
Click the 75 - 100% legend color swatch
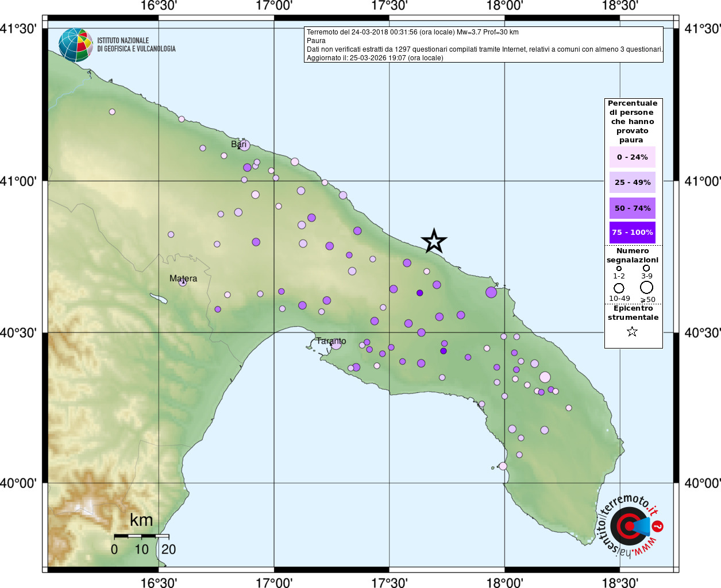click(x=632, y=233)
